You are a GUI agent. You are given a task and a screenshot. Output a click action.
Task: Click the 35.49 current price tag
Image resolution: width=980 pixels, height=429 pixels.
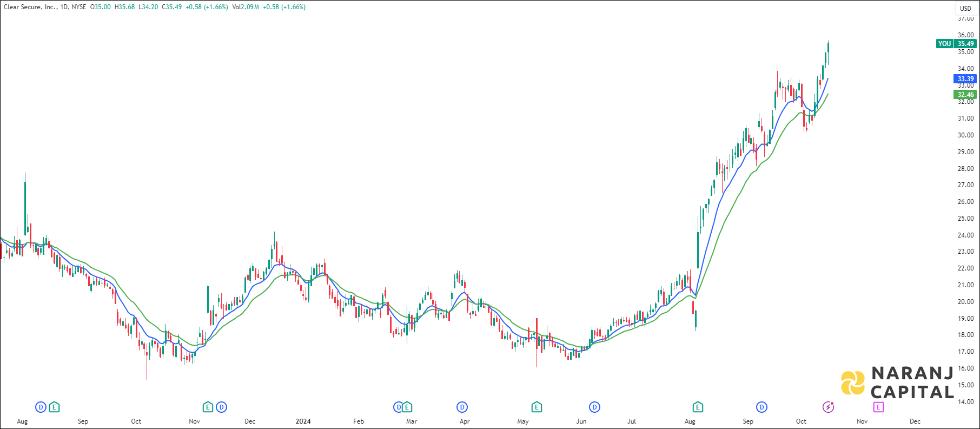coord(965,44)
